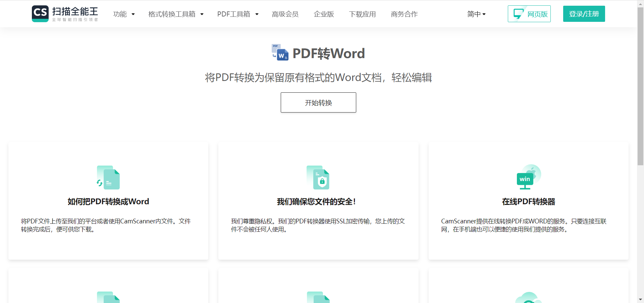This screenshot has width=644, height=303.
Task: Click the scrollbar down arrow
Action: point(640,299)
